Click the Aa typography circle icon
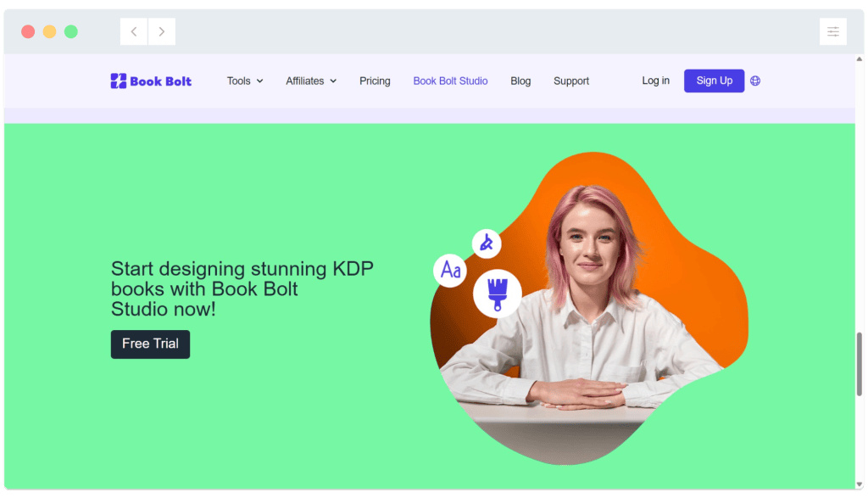This screenshot has height=498, width=868. (450, 271)
